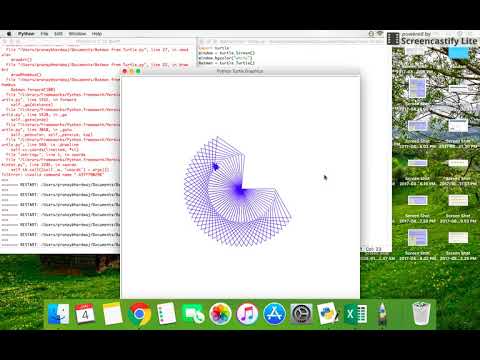Select the Screen Shot file ending 7.28 PM
This screenshot has width=480, height=360.
(x=417, y=208)
